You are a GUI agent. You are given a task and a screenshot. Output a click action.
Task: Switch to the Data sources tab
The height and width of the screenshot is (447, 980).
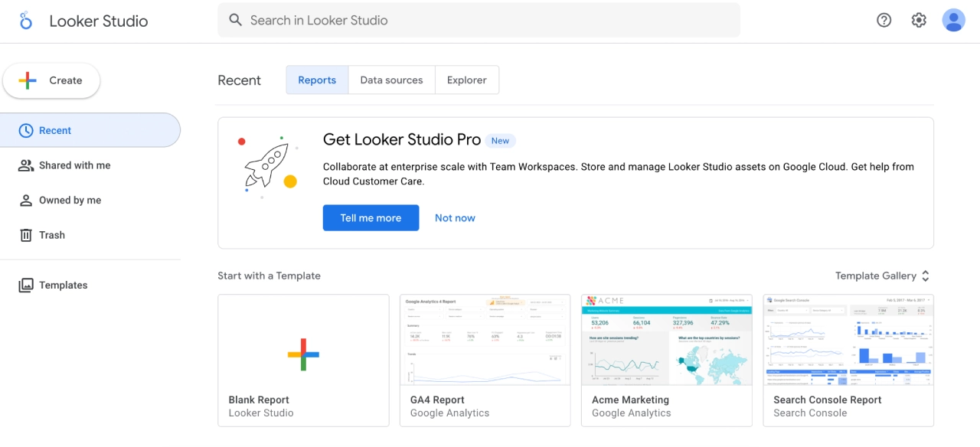[x=391, y=80]
